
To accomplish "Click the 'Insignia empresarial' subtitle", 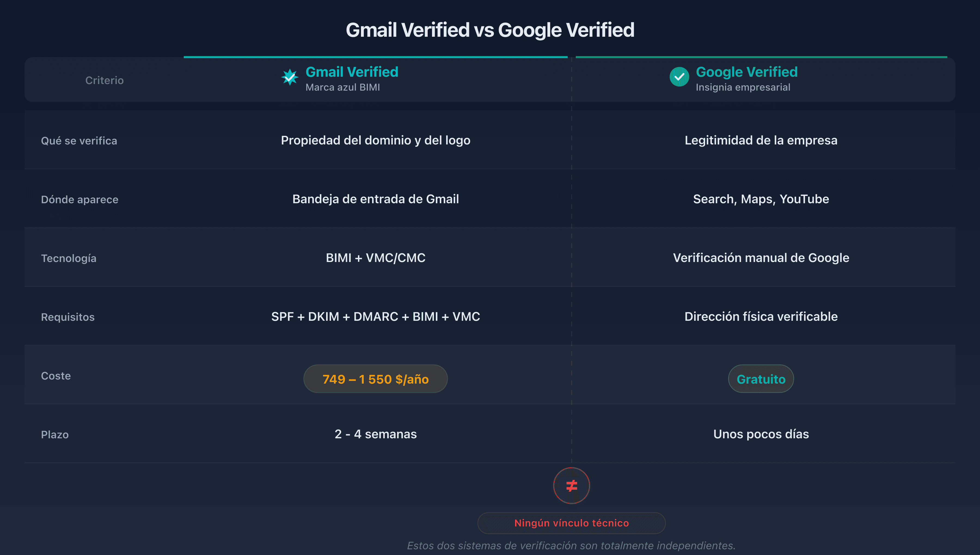I will pos(743,87).
